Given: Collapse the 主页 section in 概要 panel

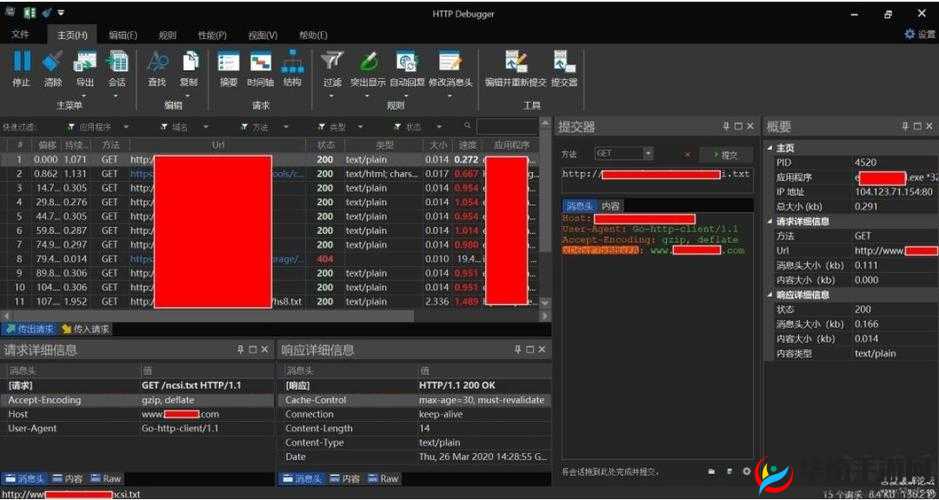Looking at the screenshot, I should pos(770,148).
